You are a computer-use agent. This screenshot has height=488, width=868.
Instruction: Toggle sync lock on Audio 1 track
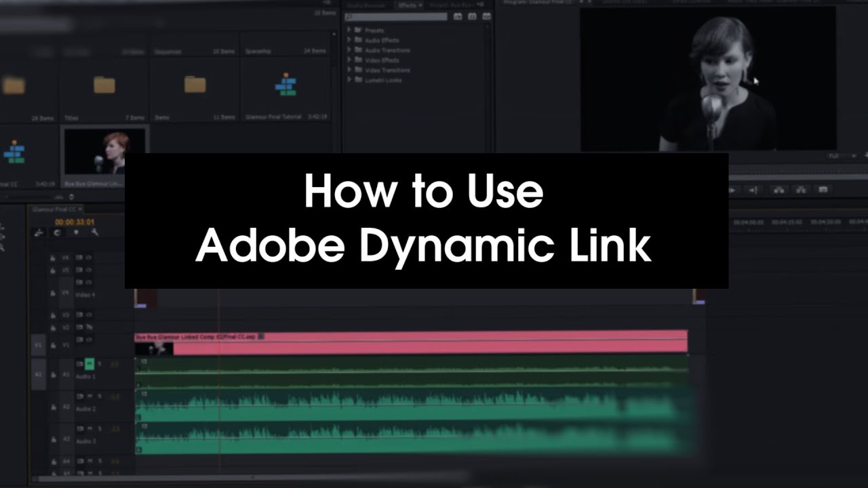[x=79, y=365]
